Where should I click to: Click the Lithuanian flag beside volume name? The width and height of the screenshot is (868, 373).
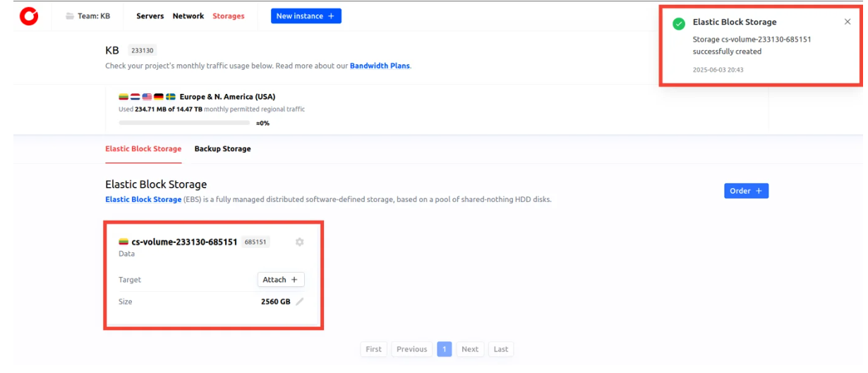(123, 242)
